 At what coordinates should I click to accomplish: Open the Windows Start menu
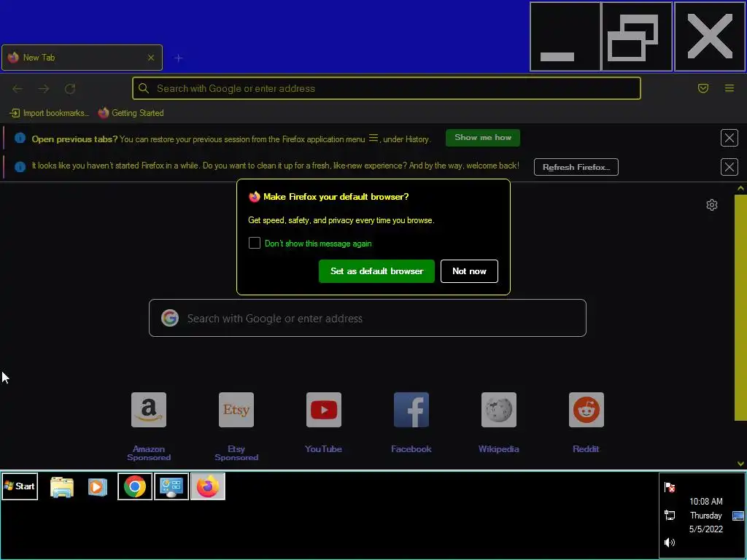click(20, 486)
